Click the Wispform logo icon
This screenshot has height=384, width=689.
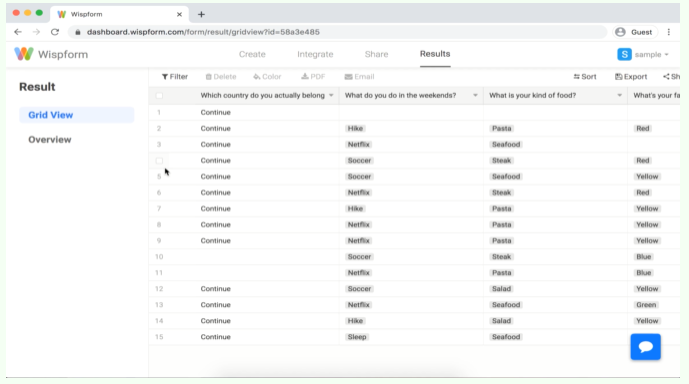click(24, 54)
